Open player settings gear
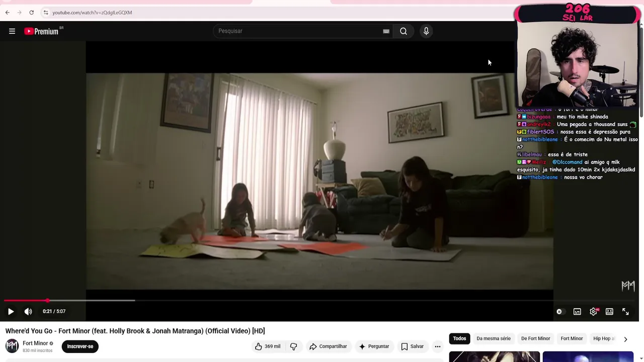The width and height of the screenshot is (644, 362). (x=594, y=312)
